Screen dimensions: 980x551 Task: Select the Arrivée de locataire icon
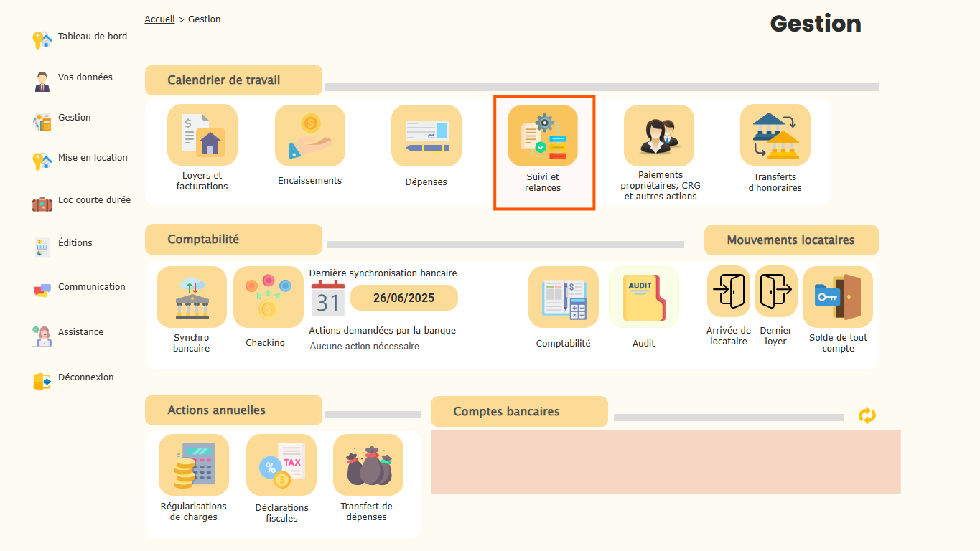point(728,291)
